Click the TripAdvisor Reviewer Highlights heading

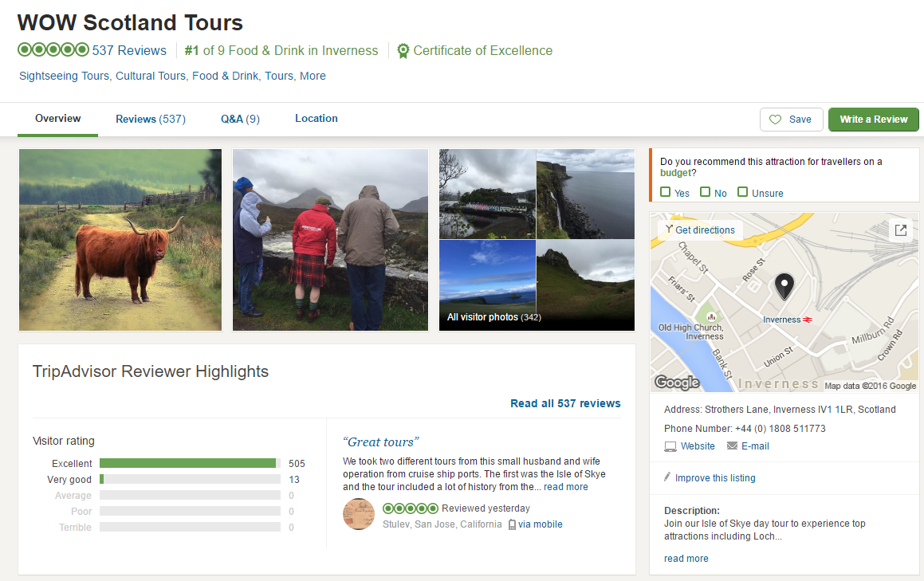150,372
